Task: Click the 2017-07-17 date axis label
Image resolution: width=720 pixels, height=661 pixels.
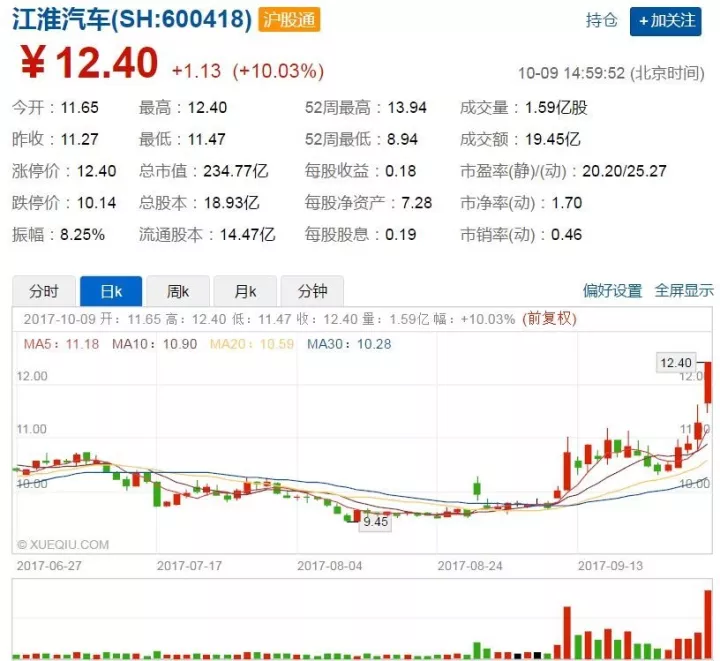Action: pos(189,566)
